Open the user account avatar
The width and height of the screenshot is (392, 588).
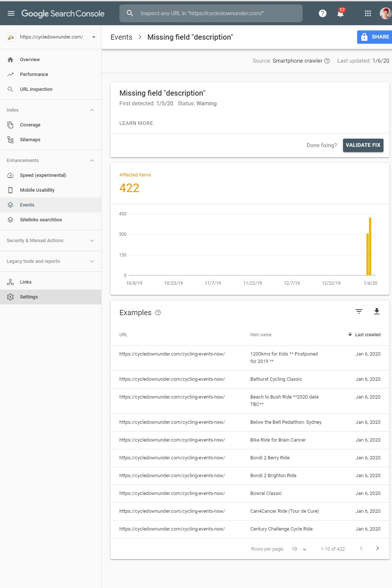(385, 13)
